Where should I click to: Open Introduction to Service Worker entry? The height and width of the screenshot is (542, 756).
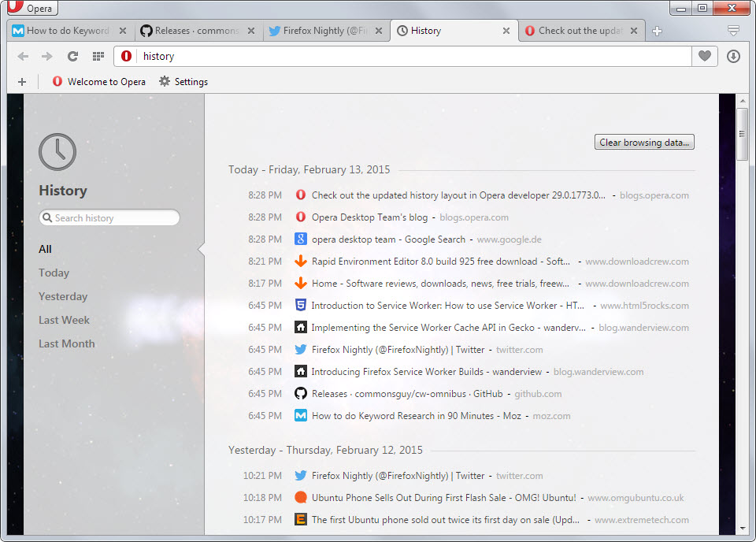tap(448, 306)
